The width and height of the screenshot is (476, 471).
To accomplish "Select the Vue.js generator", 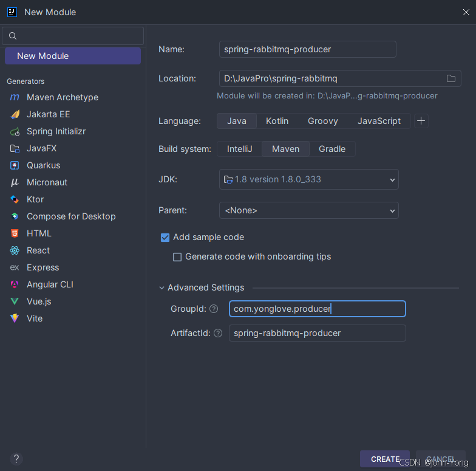I will 73,301.
